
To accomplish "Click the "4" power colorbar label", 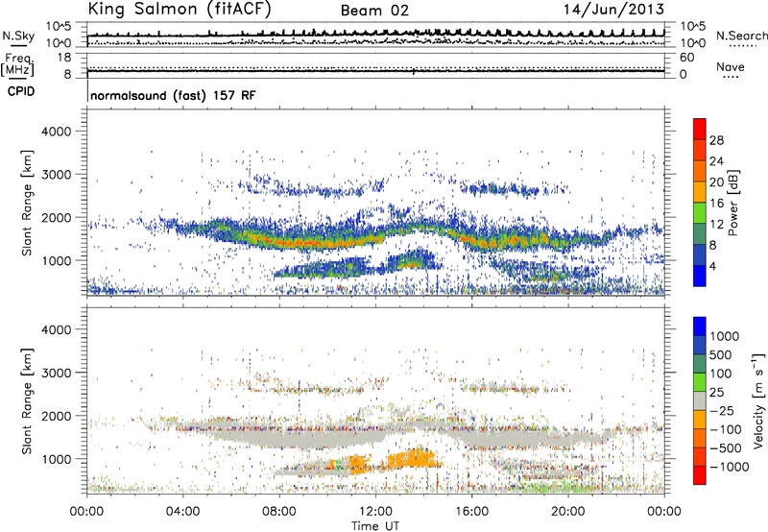I will (712, 266).
